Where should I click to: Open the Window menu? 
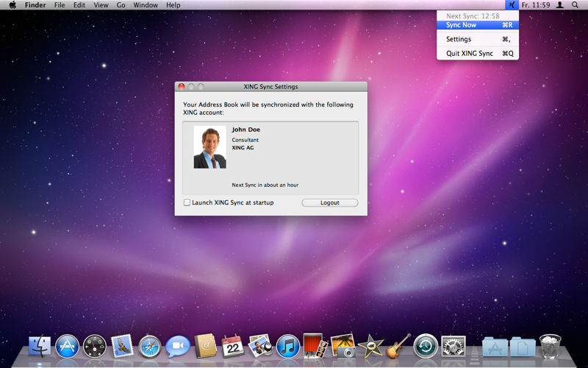[146, 5]
